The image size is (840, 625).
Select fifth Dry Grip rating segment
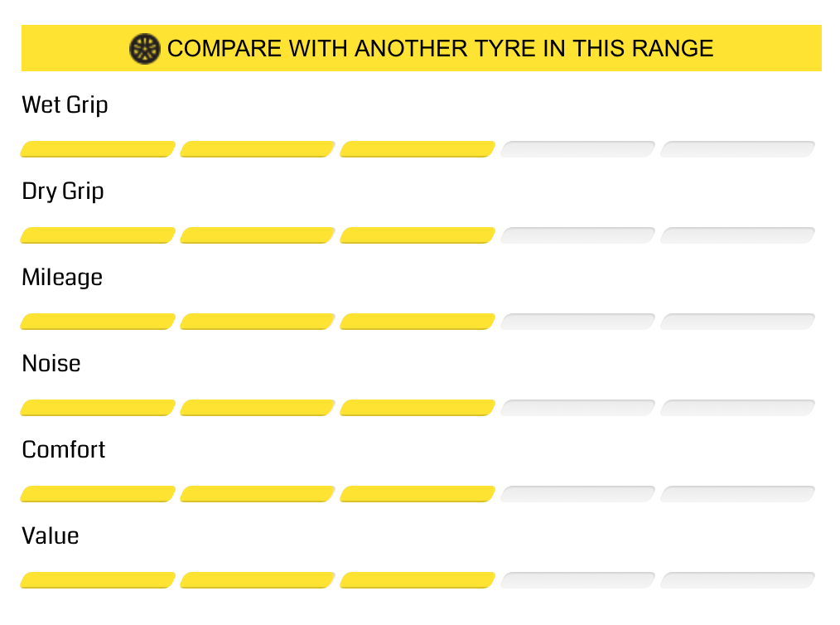737,235
